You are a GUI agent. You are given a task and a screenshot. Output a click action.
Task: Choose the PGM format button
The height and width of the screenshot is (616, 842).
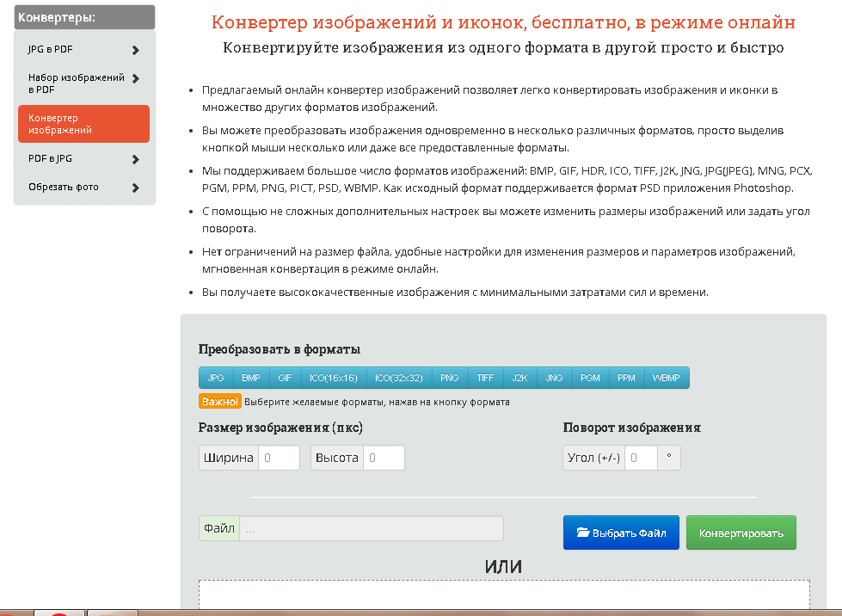[x=590, y=378]
